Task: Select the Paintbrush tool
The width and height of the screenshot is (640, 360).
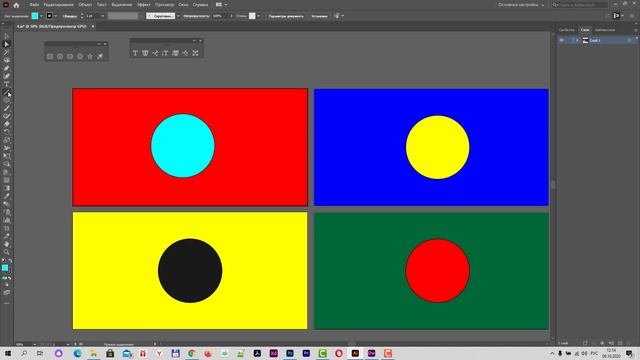Action: (x=7, y=108)
